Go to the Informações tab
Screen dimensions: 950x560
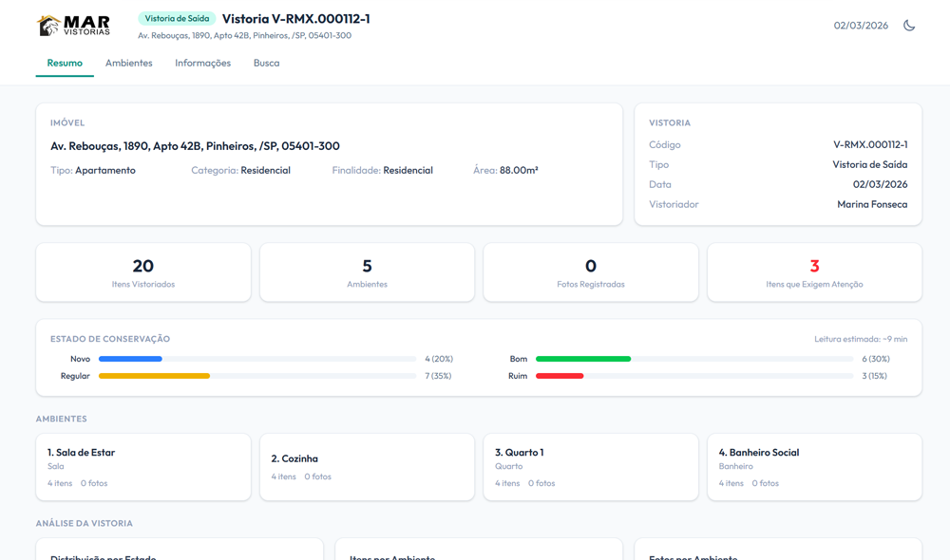point(202,63)
